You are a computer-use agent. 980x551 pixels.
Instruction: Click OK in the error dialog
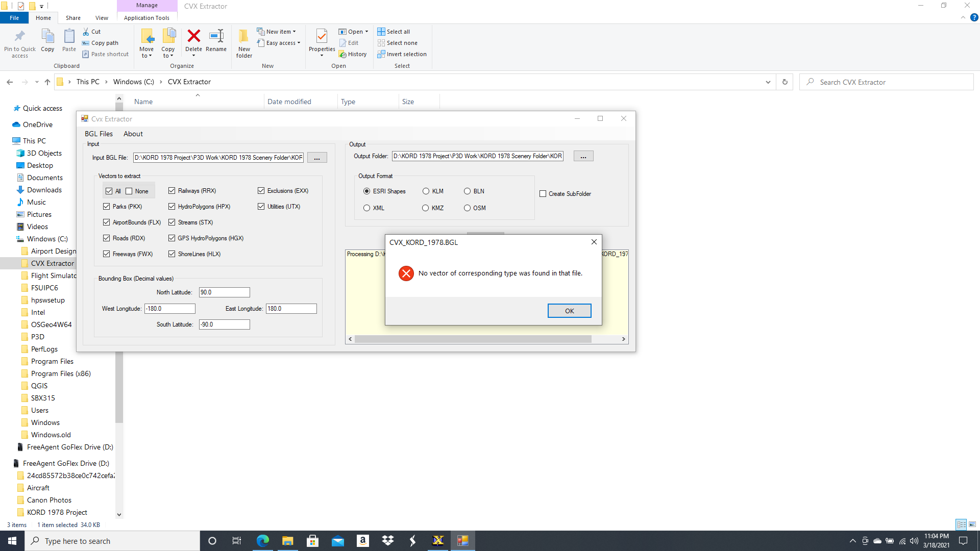pos(569,311)
